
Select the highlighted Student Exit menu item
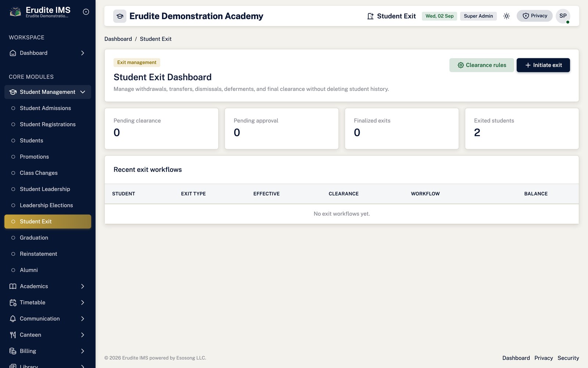click(48, 222)
